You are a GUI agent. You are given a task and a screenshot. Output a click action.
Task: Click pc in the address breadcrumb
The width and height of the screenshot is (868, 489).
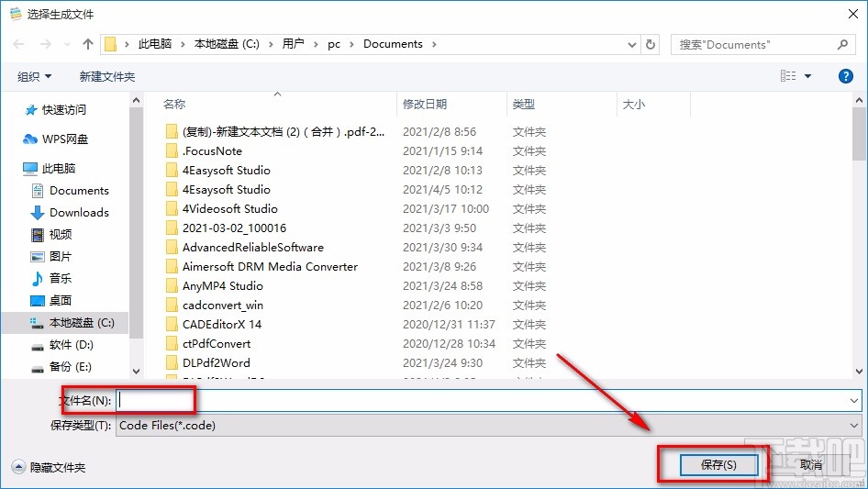tap(334, 44)
